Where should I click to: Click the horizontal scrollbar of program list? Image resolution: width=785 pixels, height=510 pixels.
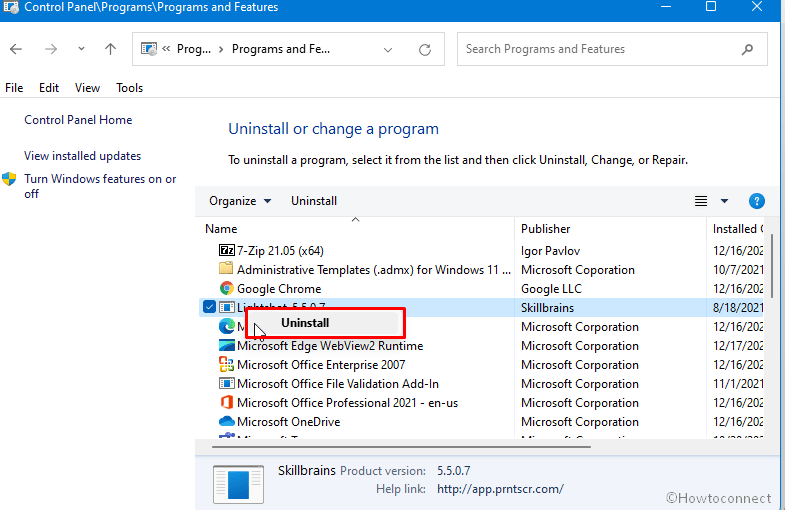click(x=401, y=446)
